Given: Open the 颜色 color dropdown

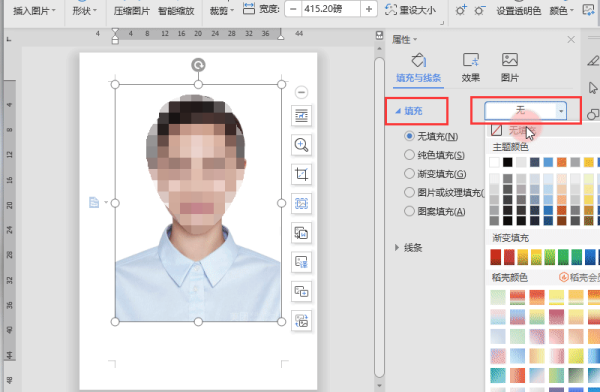Looking at the screenshot, I should 561,11.
